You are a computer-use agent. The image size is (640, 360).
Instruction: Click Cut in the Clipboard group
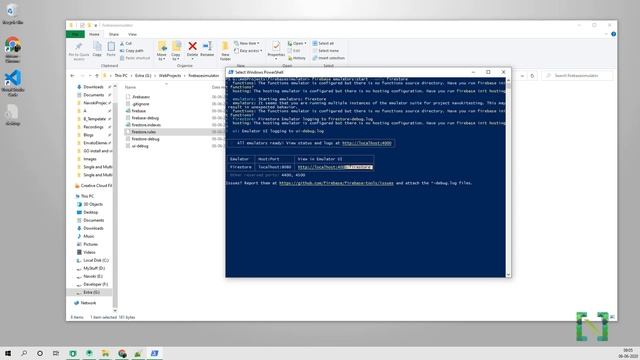(126, 43)
